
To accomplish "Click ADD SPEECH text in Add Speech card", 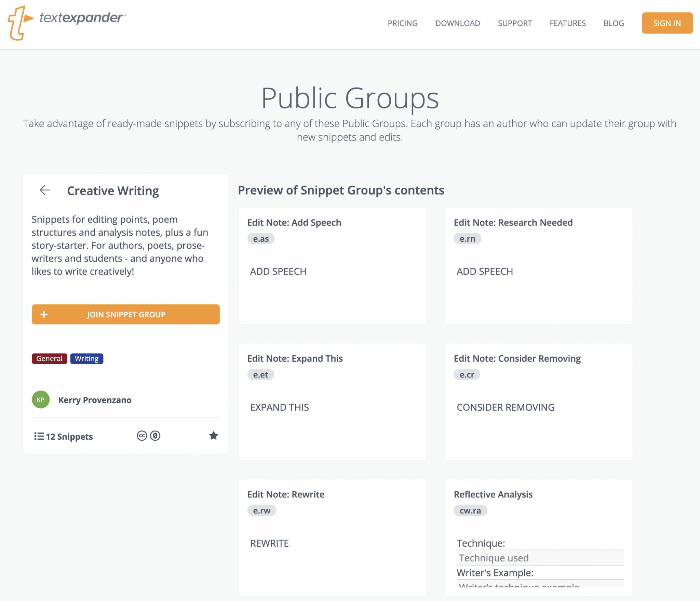I will [x=278, y=271].
